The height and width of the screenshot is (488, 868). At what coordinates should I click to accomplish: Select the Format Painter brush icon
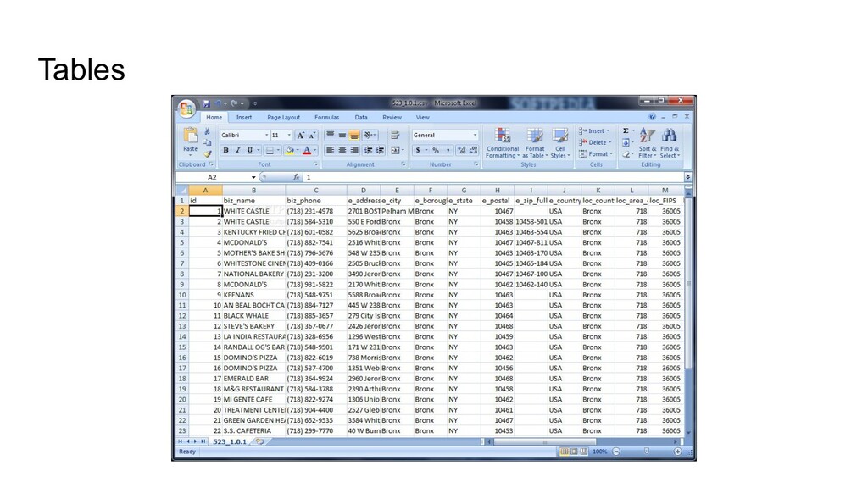click(x=207, y=154)
